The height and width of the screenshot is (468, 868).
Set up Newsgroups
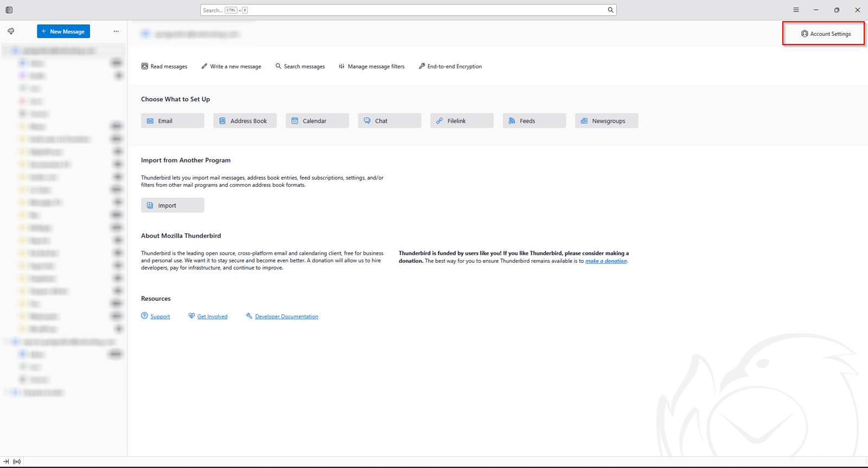point(607,121)
